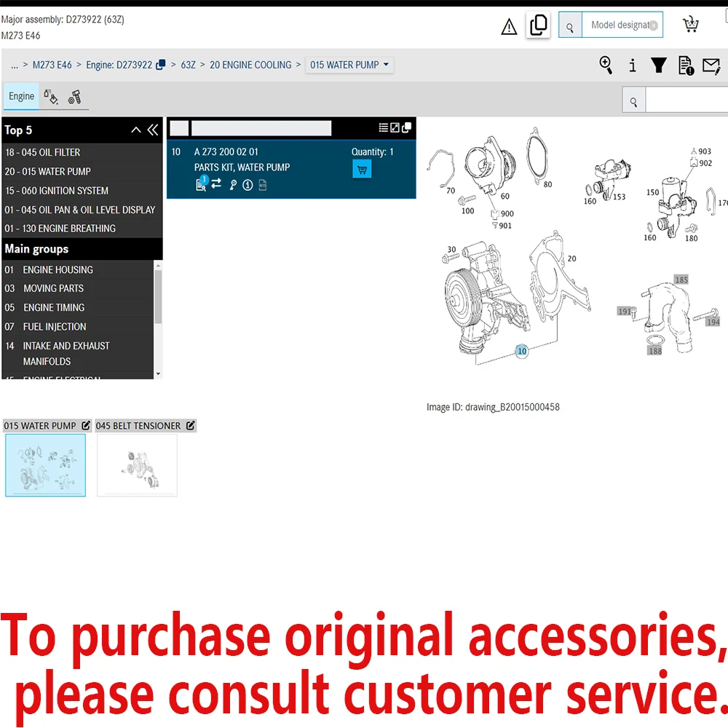Add PARTS KIT, WATER PUMP to cart
The image size is (728, 728).
point(362,170)
